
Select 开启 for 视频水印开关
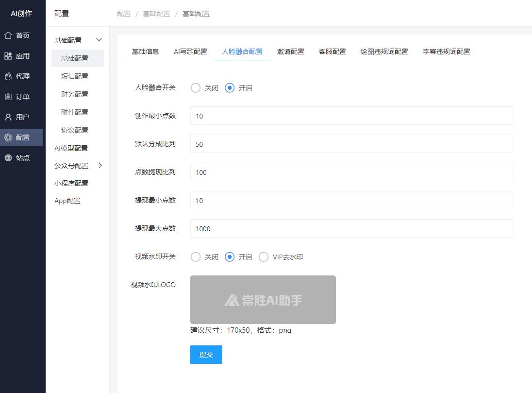point(230,257)
